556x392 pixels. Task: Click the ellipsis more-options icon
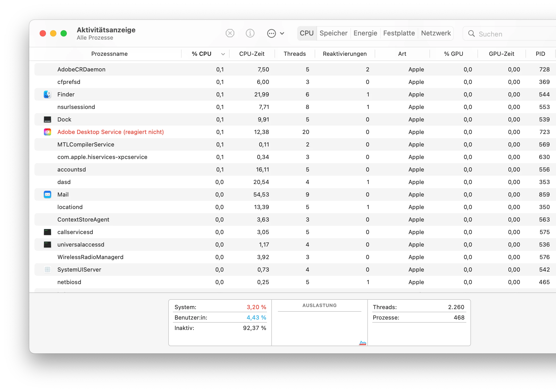[x=271, y=33]
